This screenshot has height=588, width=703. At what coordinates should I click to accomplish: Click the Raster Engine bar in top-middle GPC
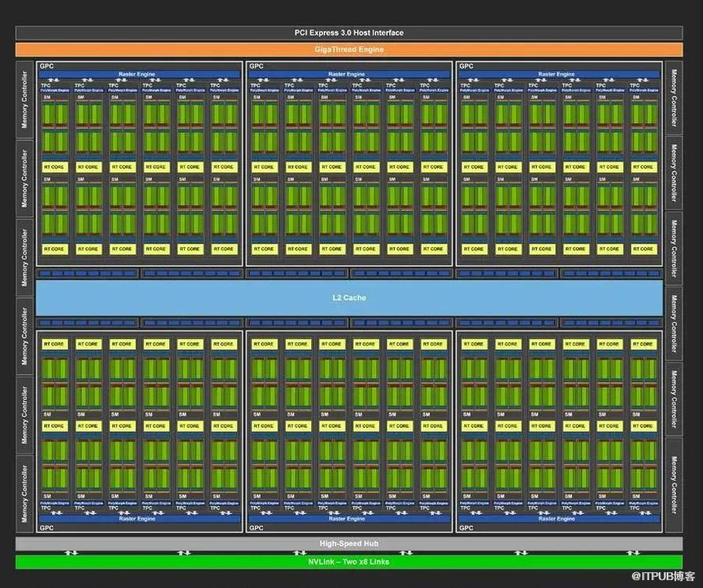click(x=348, y=74)
